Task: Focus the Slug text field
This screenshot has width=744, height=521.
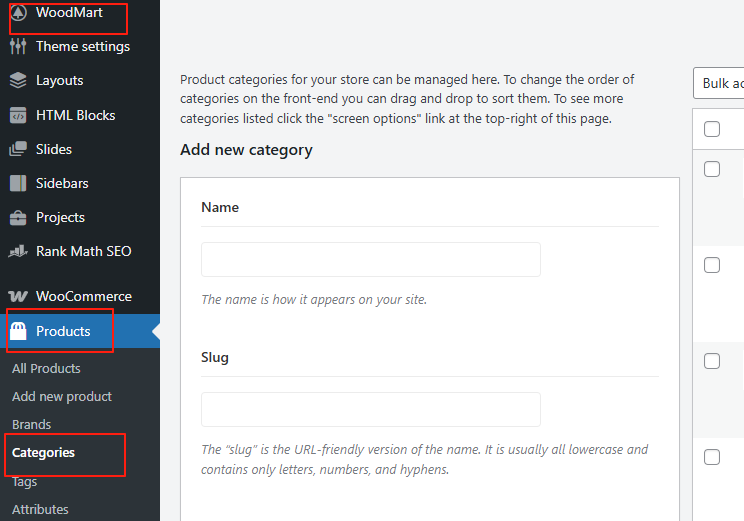Action: point(370,409)
